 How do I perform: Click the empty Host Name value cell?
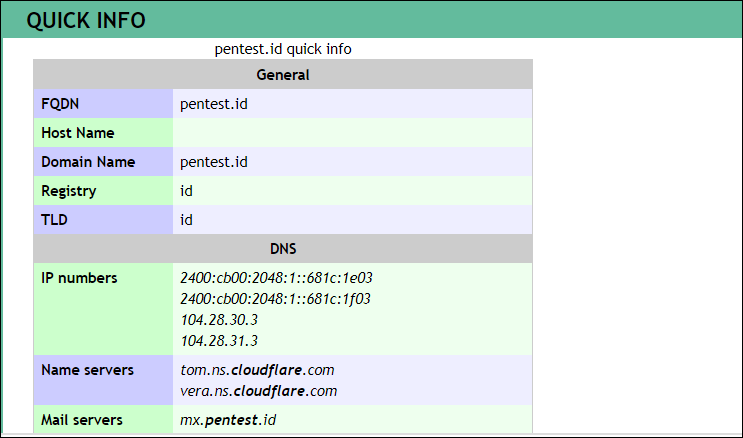[x=353, y=133]
